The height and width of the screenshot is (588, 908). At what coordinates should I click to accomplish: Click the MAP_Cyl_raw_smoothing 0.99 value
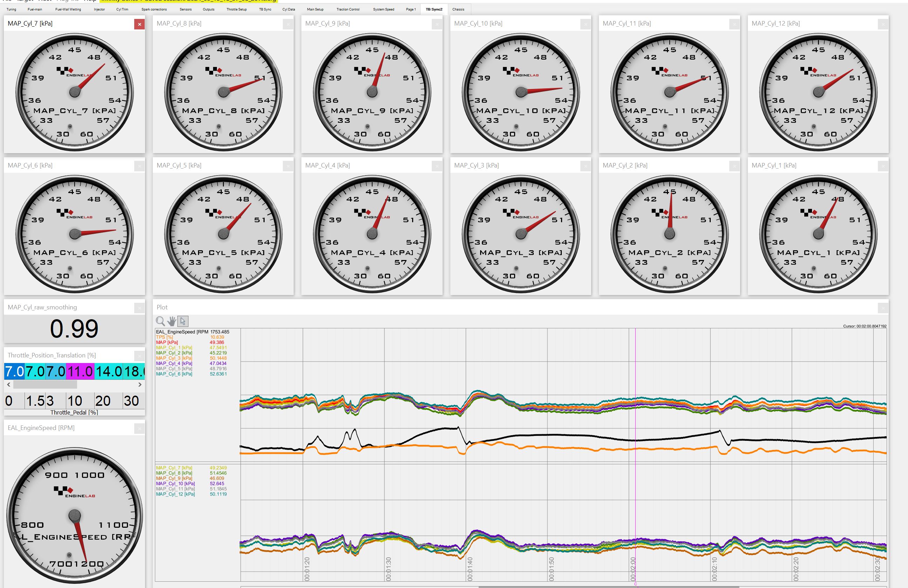pos(74,329)
